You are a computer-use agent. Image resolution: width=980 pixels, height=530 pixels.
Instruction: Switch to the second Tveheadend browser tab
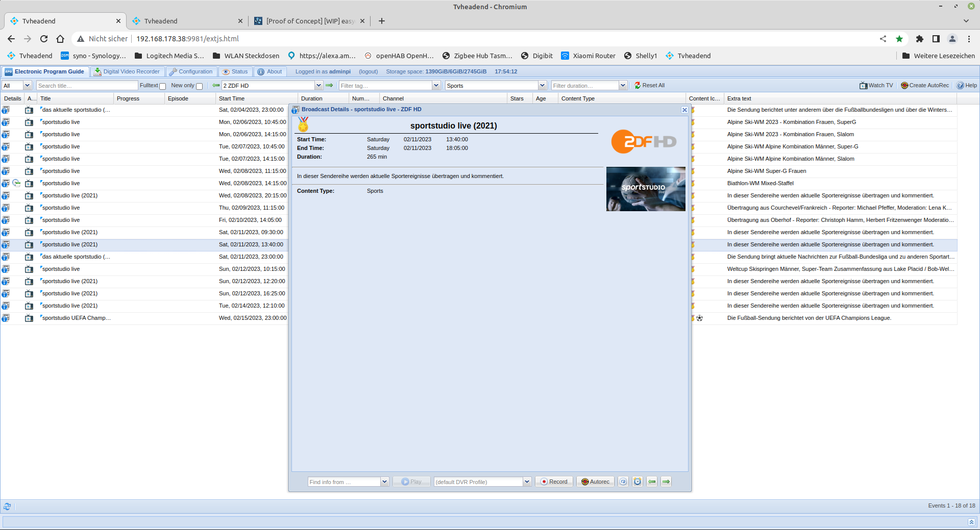point(187,21)
